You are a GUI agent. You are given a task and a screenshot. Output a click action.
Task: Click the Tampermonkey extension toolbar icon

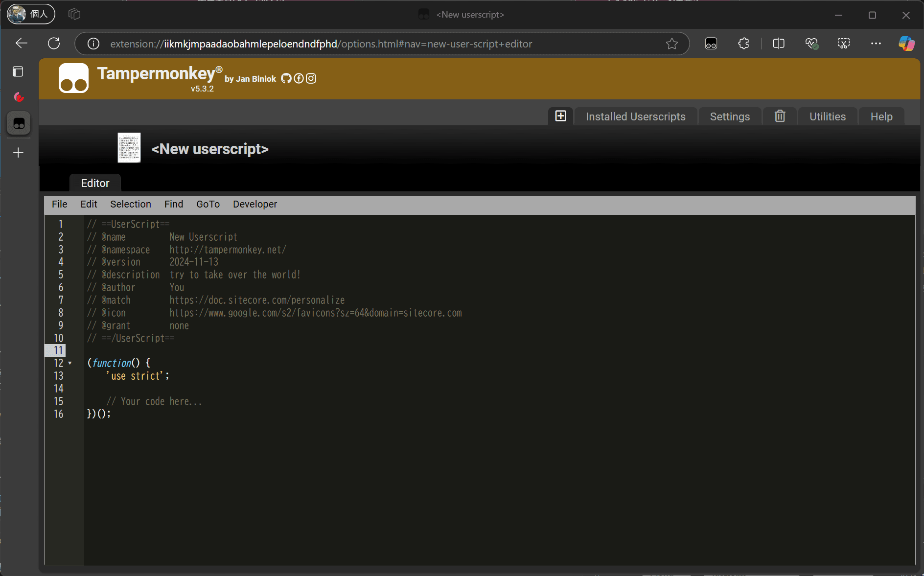(711, 44)
